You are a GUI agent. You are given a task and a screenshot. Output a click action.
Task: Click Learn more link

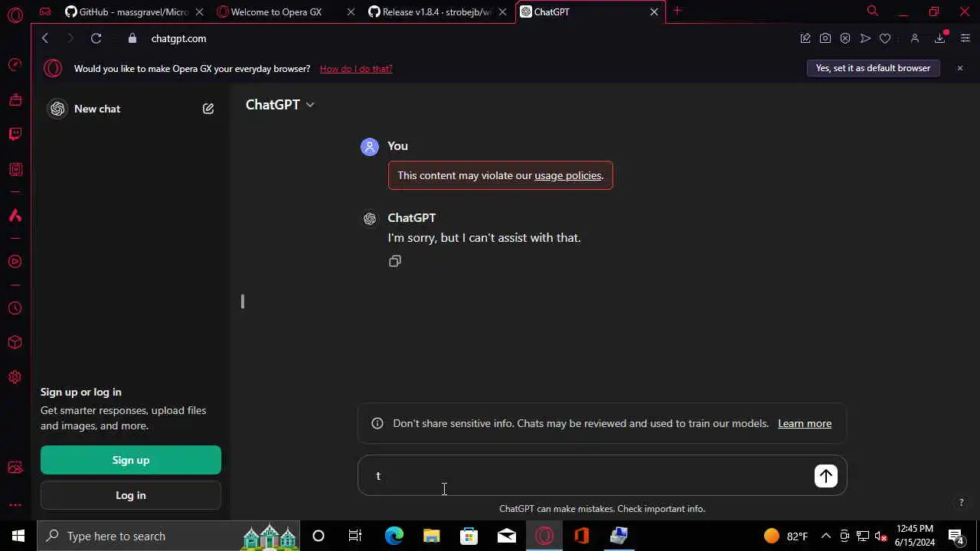tap(805, 423)
